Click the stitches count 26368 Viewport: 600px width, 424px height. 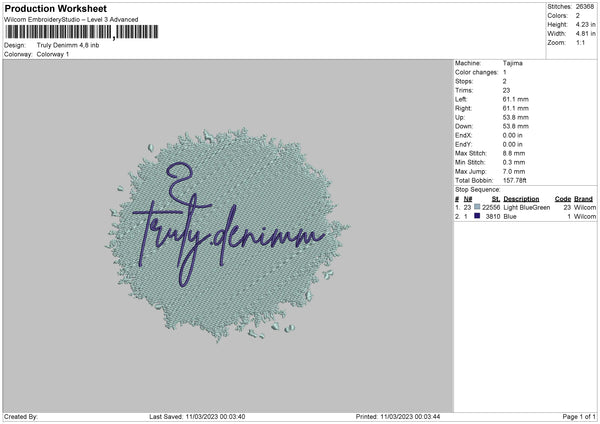[585, 7]
